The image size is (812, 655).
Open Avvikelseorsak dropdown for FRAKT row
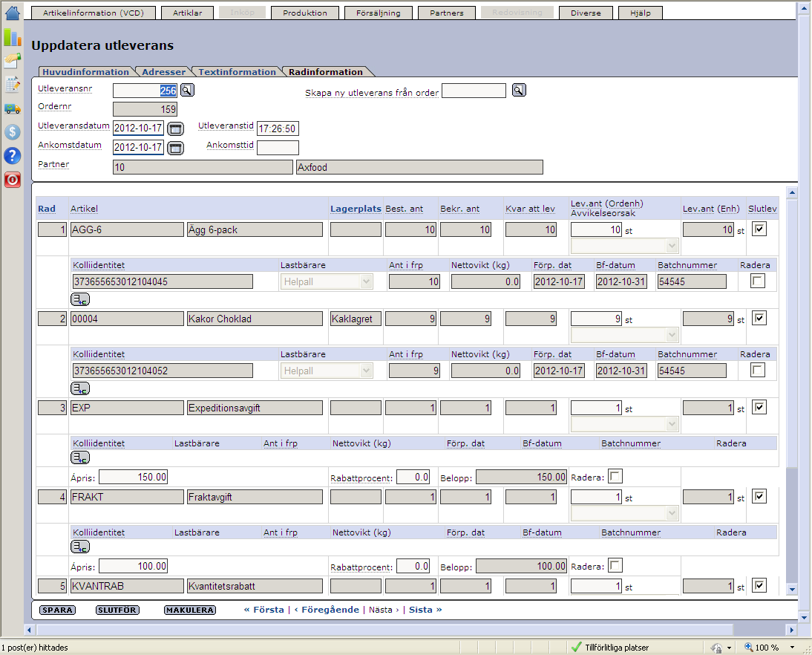pos(624,513)
